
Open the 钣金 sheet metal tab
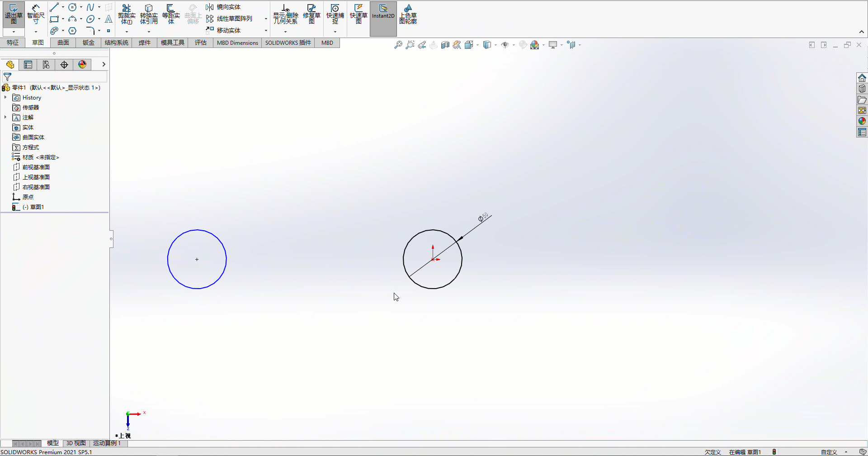click(x=89, y=43)
